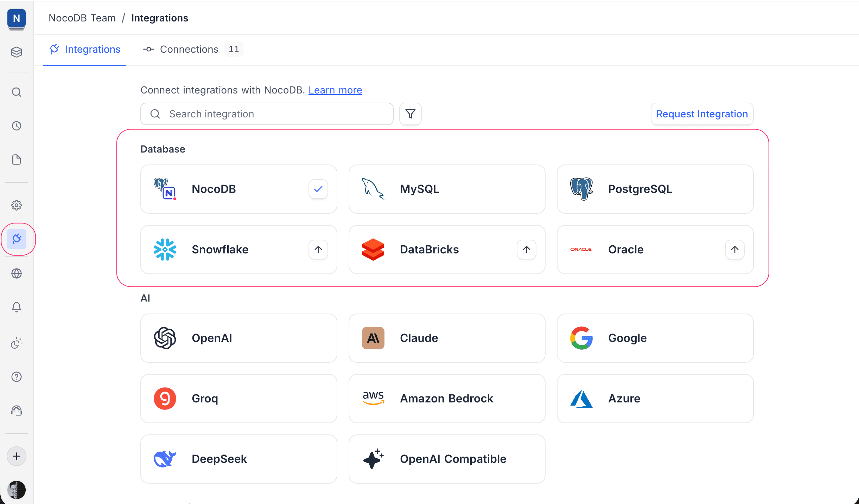Click the Request Integration button

tap(702, 114)
